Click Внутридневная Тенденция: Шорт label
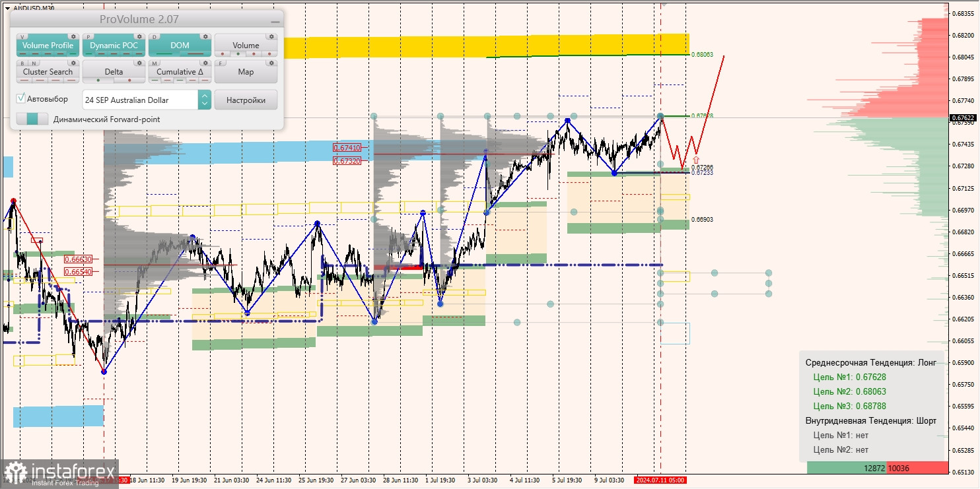 pyautogui.click(x=871, y=421)
